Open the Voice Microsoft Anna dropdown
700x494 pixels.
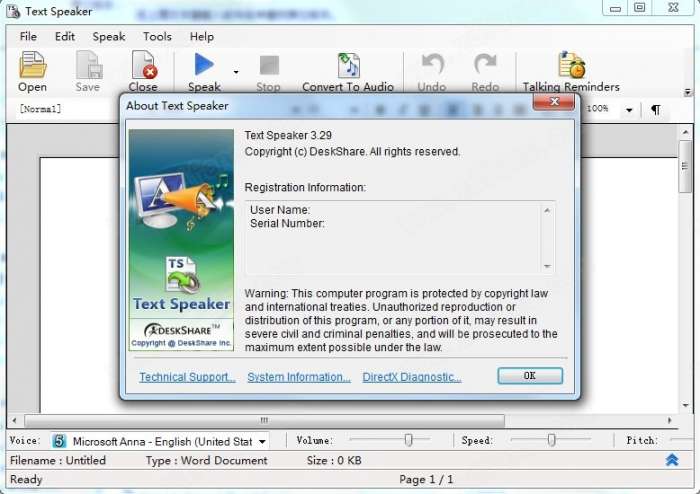click(262, 442)
